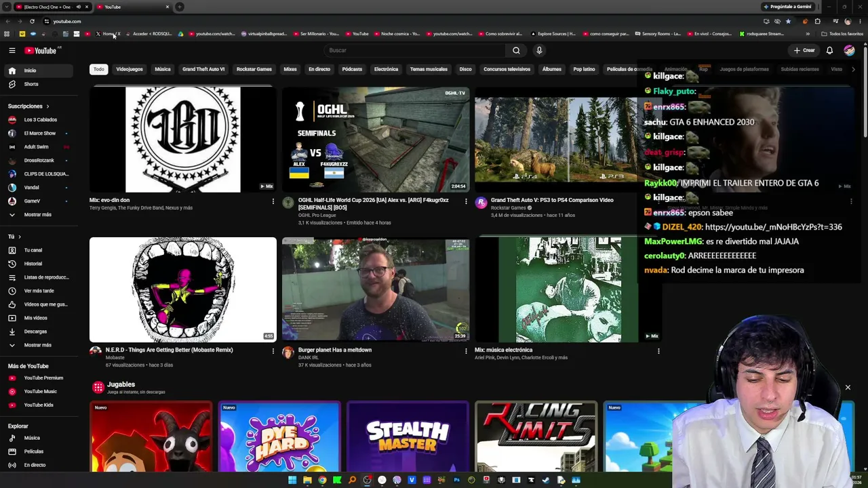Open YouTube Music from the sidebar

(39, 391)
